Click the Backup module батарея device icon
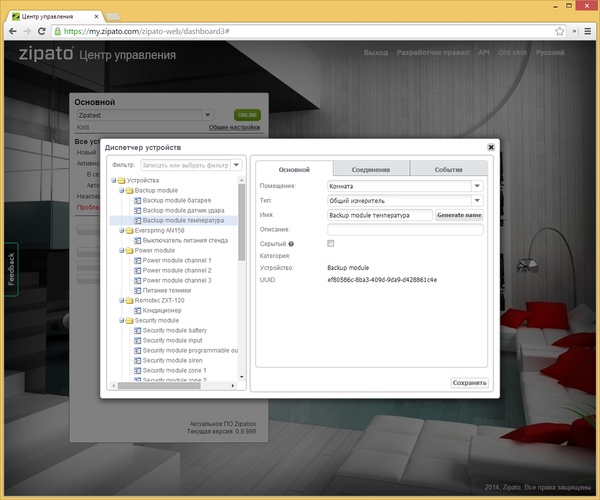This screenshot has width=600, height=500. pyautogui.click(x=137, y=200)
